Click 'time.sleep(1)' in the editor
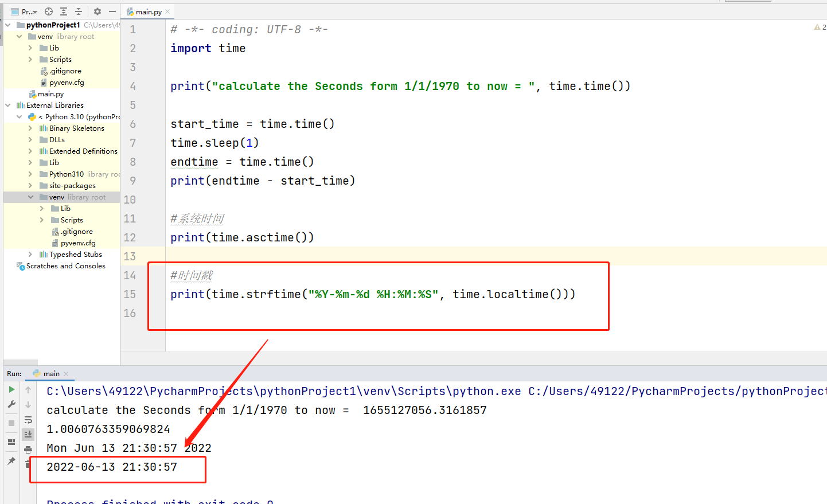827x504 pixels. pos(215,143)
